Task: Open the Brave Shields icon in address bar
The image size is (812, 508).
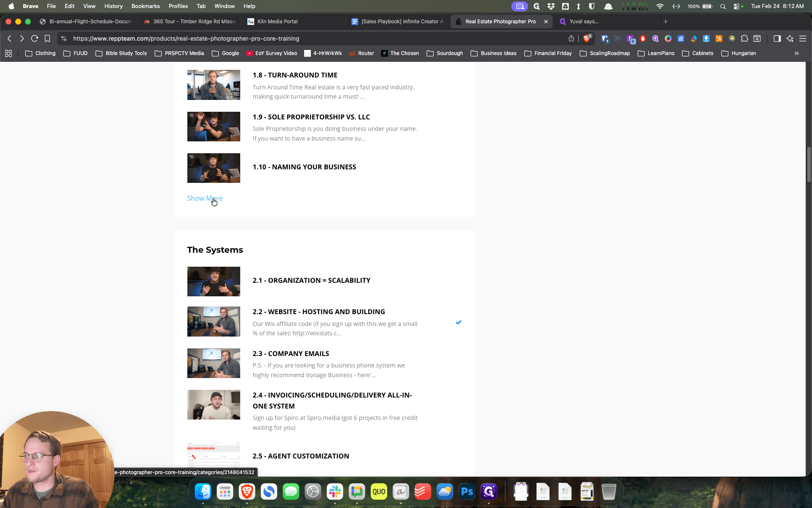Action: (x=587, y=39)
